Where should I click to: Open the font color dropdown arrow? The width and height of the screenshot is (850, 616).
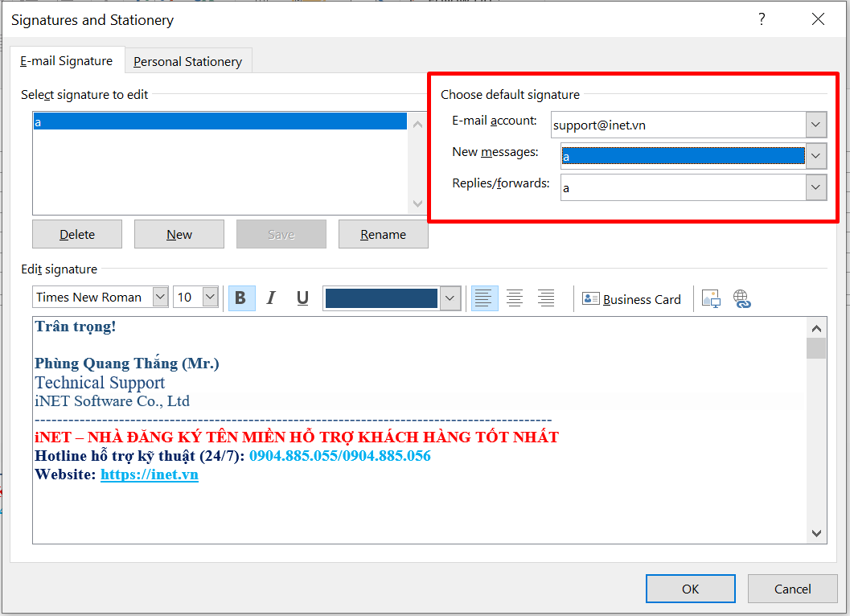[450, 298]
